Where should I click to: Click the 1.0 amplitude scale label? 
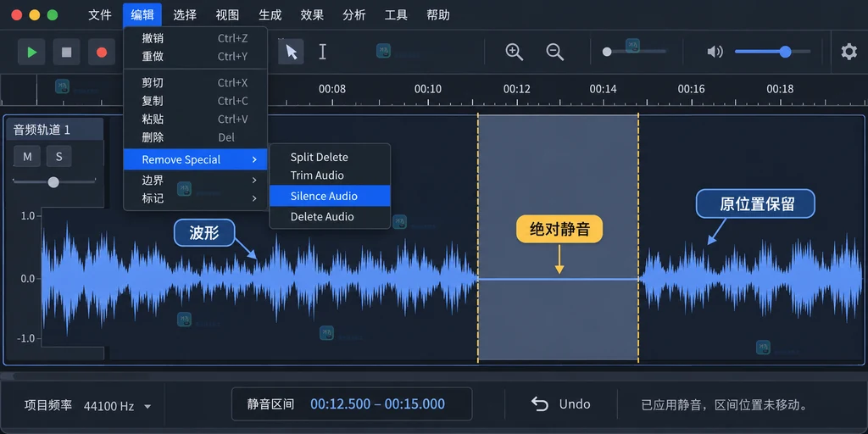pos(28,215)
